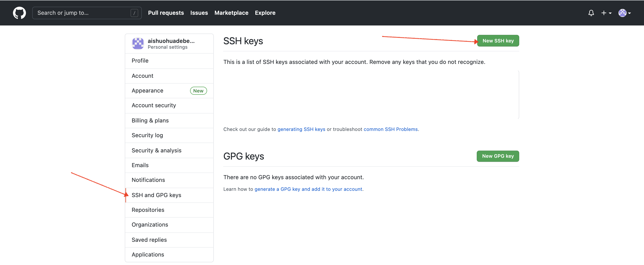
Task: Click the SSH keys heading
Action: tap(243, 41)
